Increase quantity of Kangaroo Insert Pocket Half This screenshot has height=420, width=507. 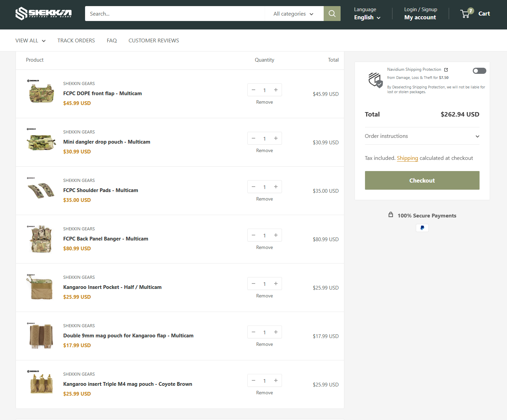[x=276, y=283]
